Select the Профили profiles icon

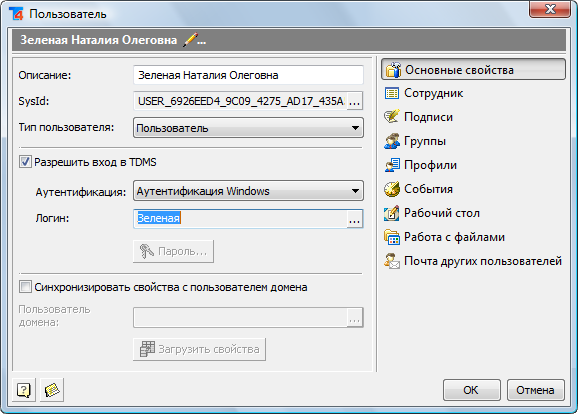392,165
